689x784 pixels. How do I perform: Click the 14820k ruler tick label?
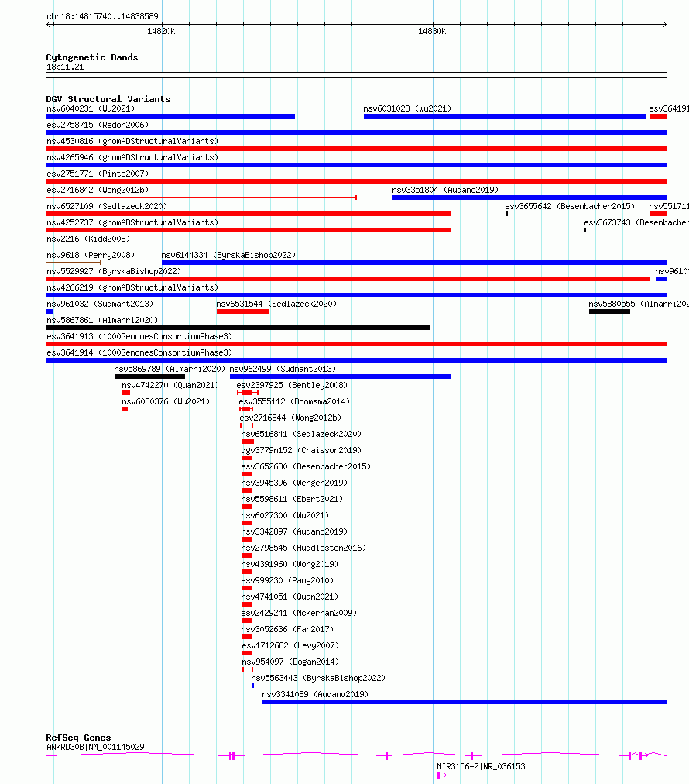pyautogui.click(x=161, y=31)
